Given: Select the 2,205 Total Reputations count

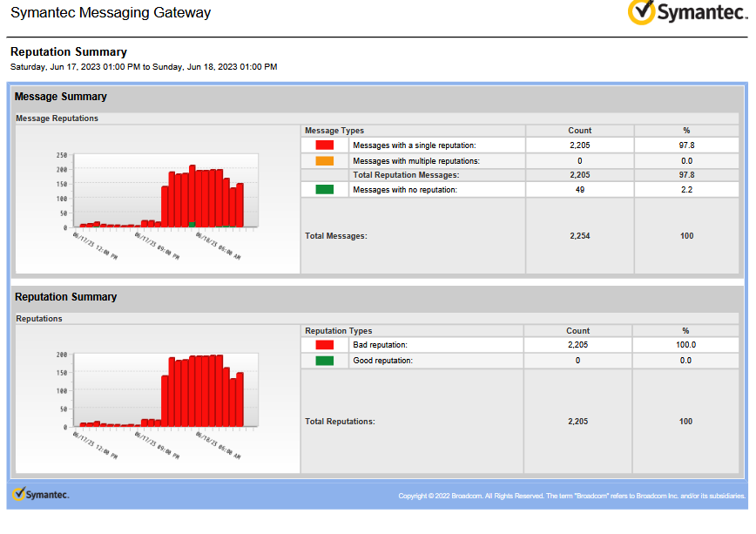Looking at the screenshot, I should pos(577,421).
